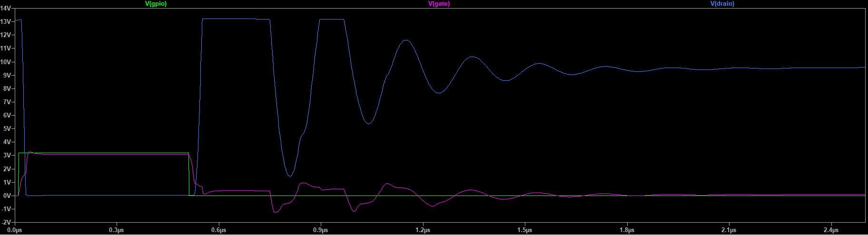Image resolution: width=868 pixels, height=235 pixels.
Task: Click the 2.1µs time axis label
Action: [x=729, y=230]
